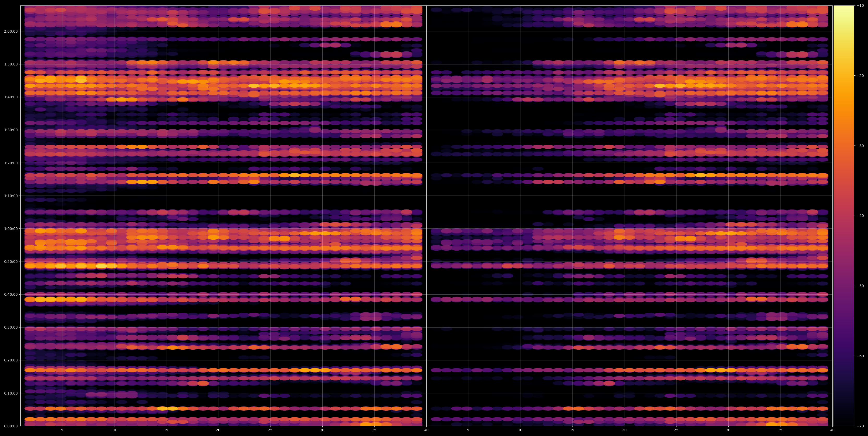Viewport: 868px width, 436px height.
Task: Click the 1:40:00 time axis label
Action: (x=11, y=97)
